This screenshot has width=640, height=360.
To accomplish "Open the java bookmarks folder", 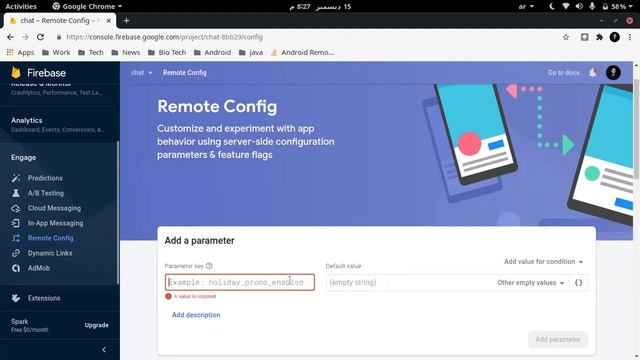I will click(251, 52).
